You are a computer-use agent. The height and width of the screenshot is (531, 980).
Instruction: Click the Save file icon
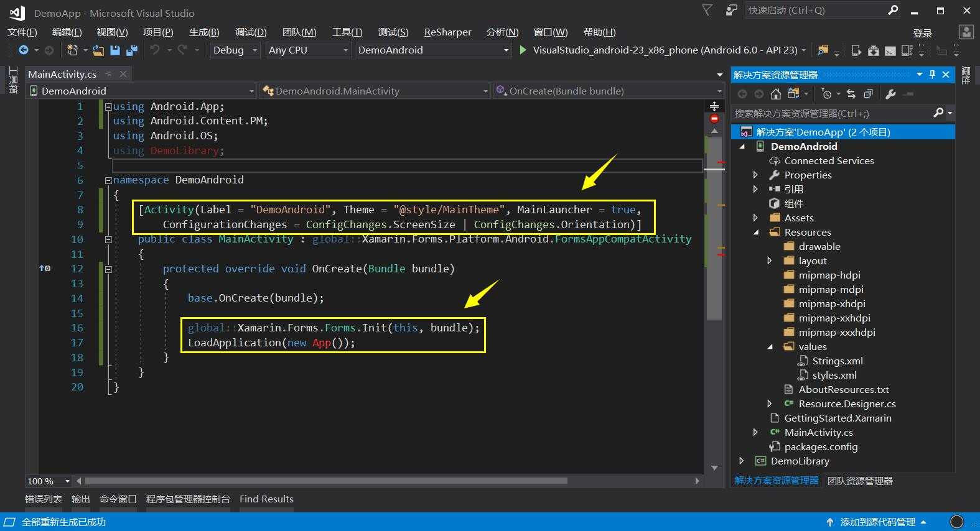(115, 50)
